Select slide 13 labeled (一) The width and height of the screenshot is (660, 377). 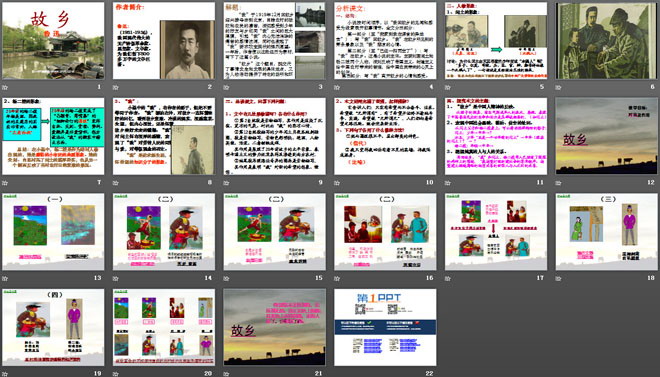pyautogui.click(x=53, y=232)
